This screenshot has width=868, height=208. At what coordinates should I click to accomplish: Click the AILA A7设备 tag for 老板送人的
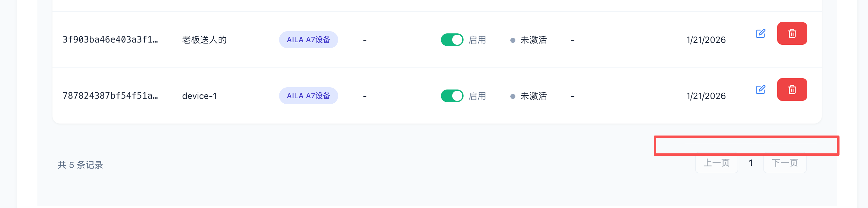click(308, 40)
